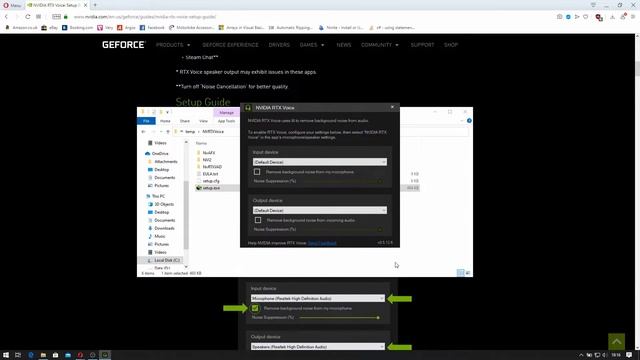Open the Facebook bookmark

pyautogui.click(x=152, y=28)
